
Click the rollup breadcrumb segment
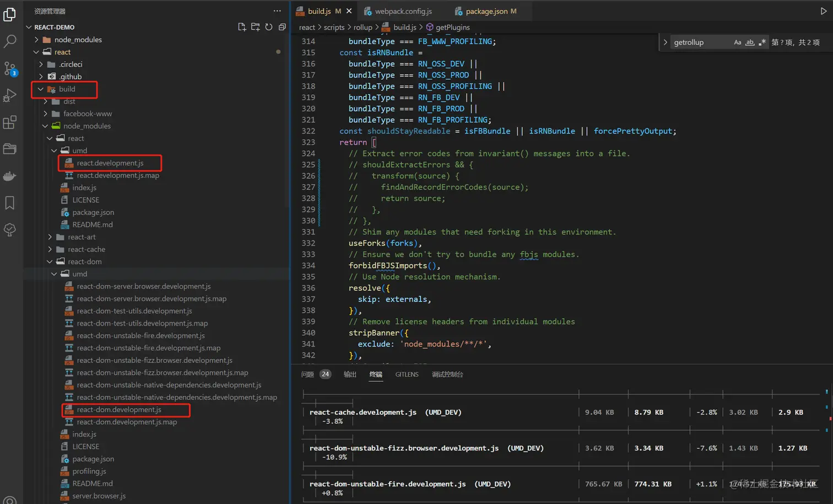pos(363,27)
